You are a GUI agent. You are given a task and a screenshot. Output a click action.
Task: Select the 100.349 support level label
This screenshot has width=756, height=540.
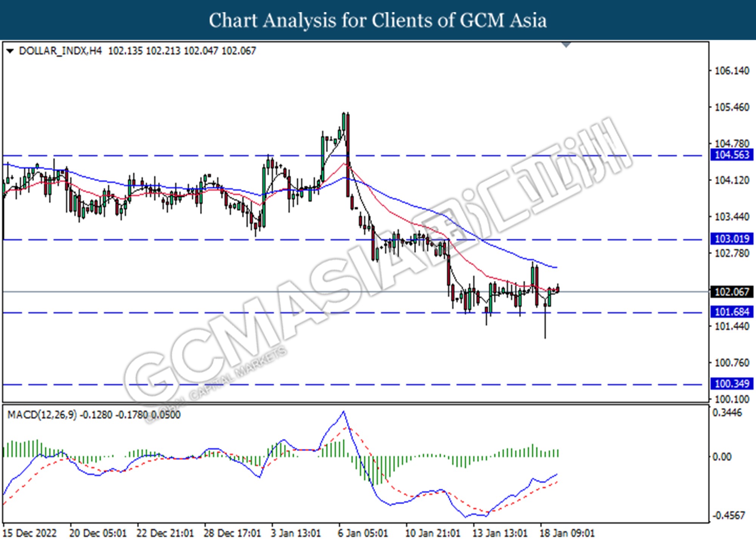(x=732, y=383)
